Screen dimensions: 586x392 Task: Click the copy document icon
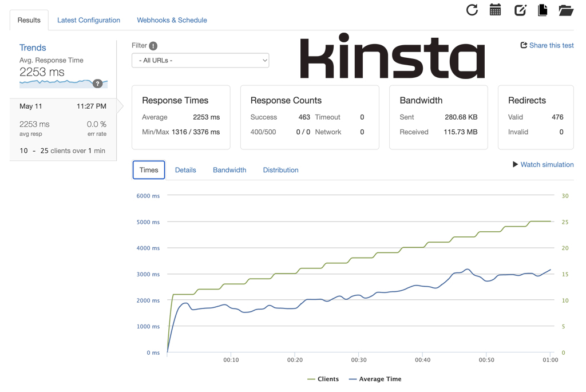coord(543,10)
